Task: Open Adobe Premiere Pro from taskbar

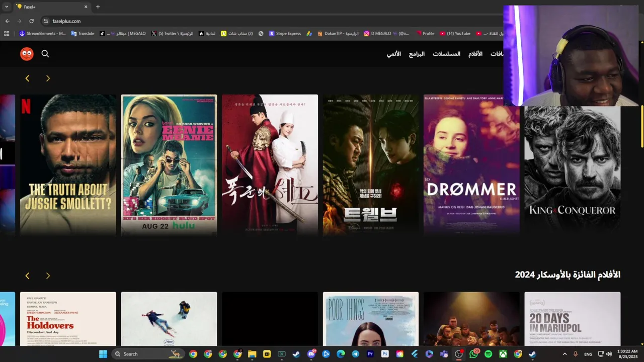Action: [x=370, y=354]
